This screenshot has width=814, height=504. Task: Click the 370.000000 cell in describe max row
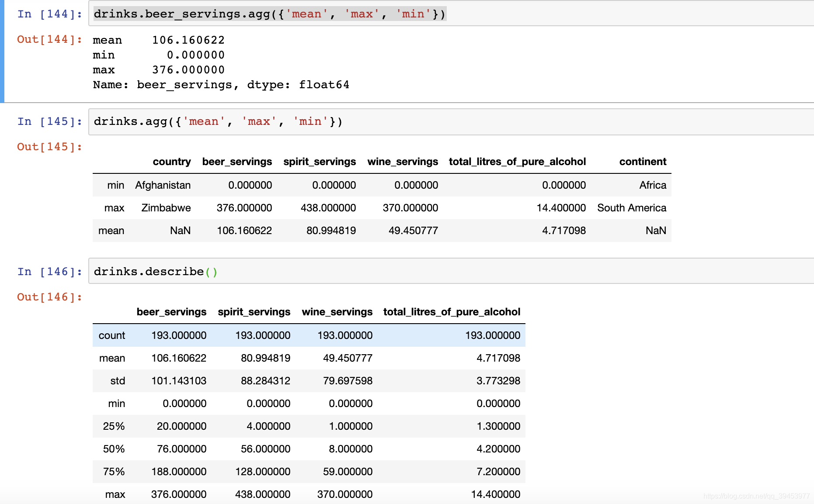point(345,494)
